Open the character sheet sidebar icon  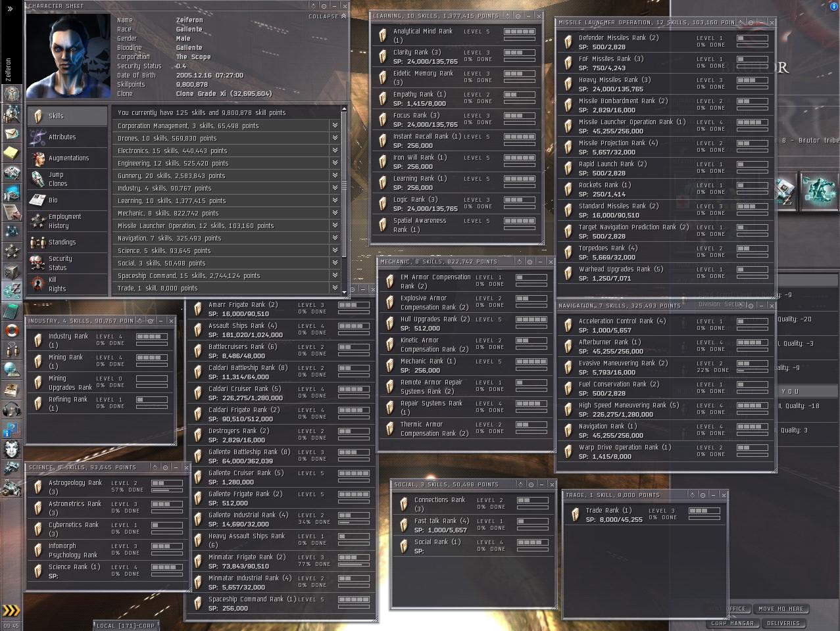click(11, 93)
